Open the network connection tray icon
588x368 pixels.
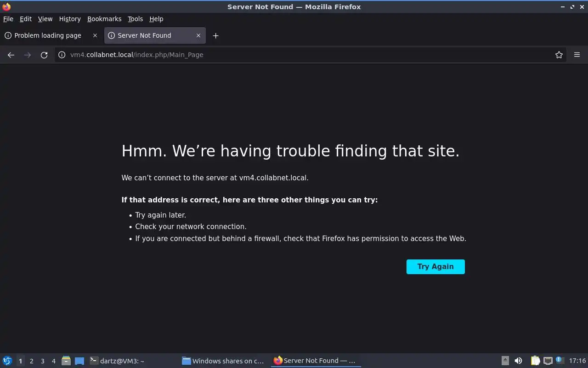pyautogui.click(x=548, y=361)
